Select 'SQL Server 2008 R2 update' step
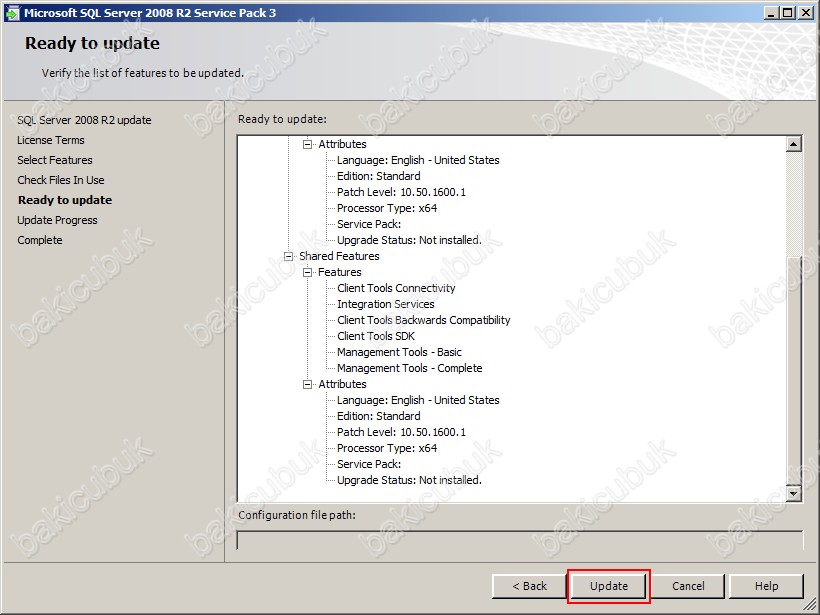820x615 pixels. (x=84, y=120)
